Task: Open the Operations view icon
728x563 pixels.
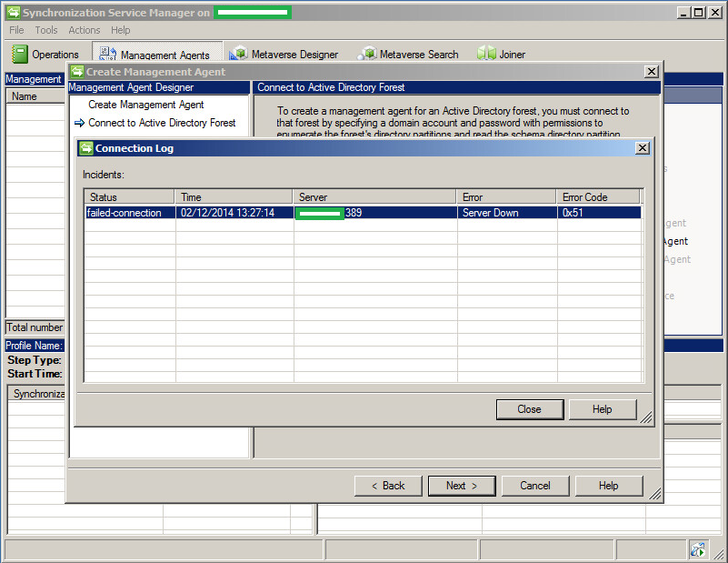Action: tap(18, 54)
